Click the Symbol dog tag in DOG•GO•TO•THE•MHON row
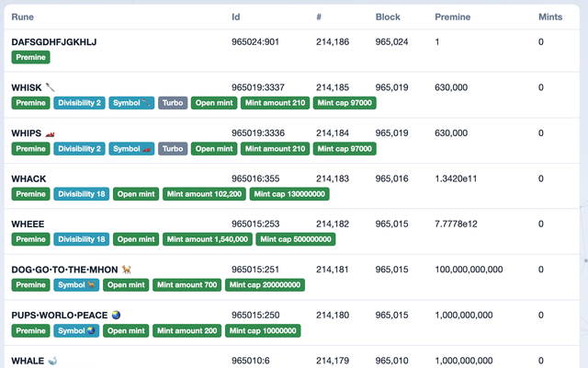588x368 pixels. [76, 285]
